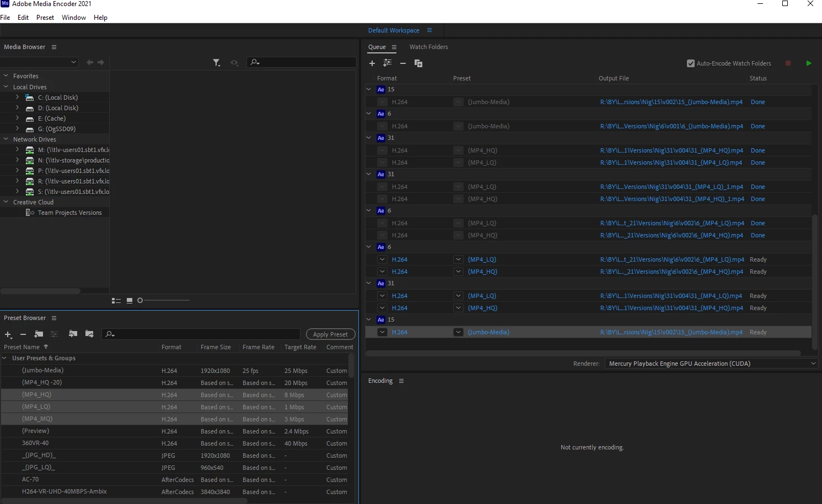
Task: Open Ready output file 15_(Jumbo-Media).mp4 link
Action: coord(671,332)
